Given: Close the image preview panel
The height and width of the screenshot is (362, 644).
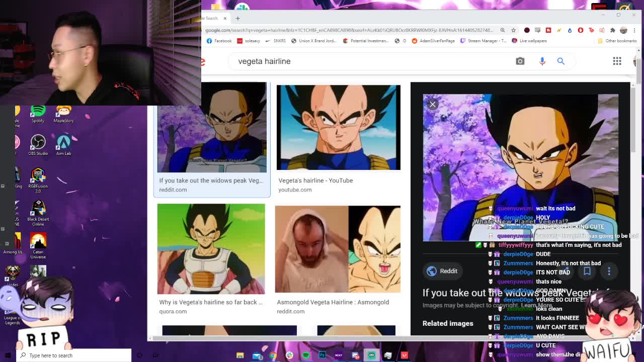Looking at the screenshot, I should point(433,105).
